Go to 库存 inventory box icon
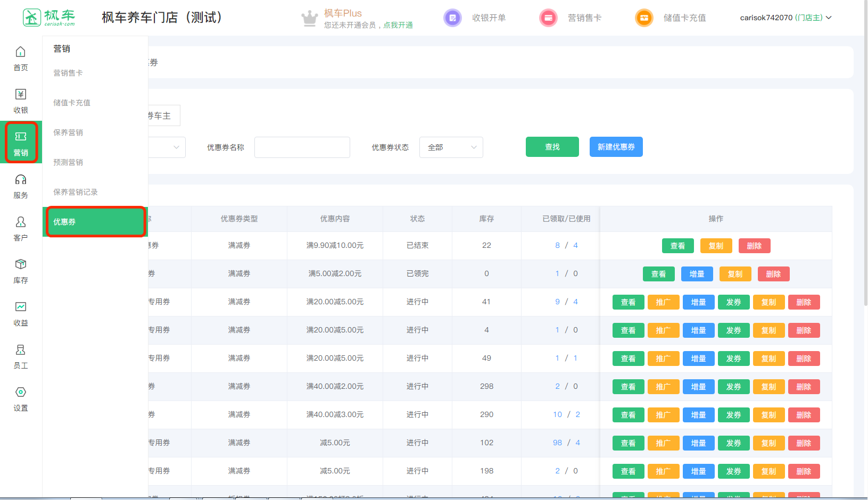Screen dimensions: 868x500 point(21,265)
